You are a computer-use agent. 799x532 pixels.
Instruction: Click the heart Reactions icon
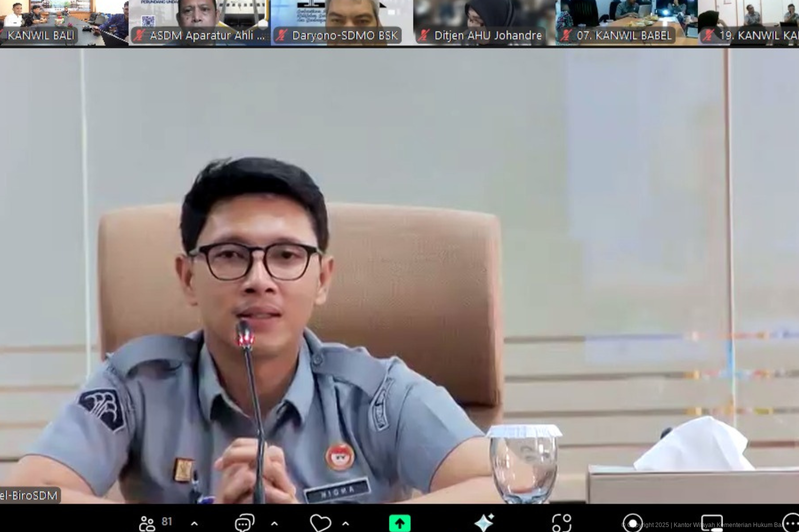pos(320,523)
